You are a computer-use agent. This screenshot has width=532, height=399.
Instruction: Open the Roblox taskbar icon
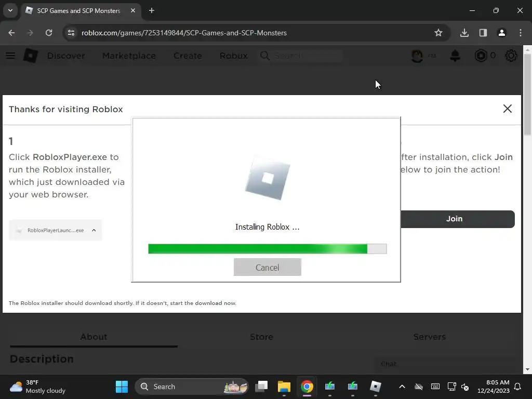click(x=375, y=387)
